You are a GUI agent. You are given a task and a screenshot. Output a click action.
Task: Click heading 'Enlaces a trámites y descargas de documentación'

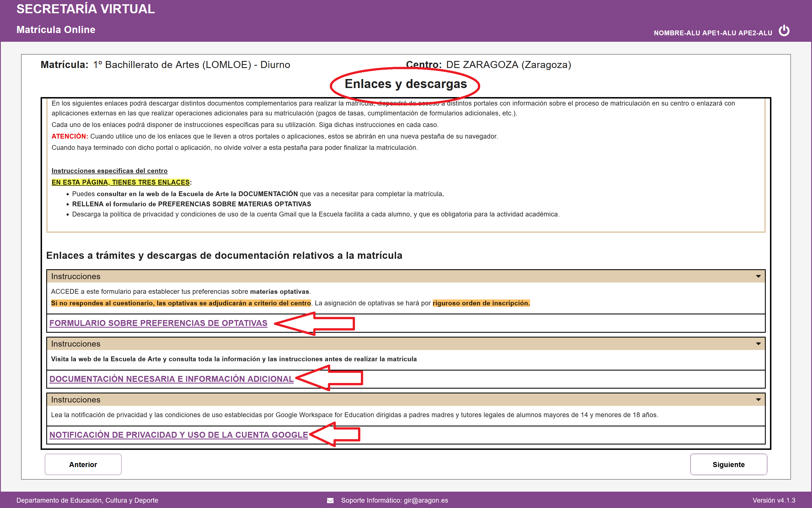coord(224,255)
